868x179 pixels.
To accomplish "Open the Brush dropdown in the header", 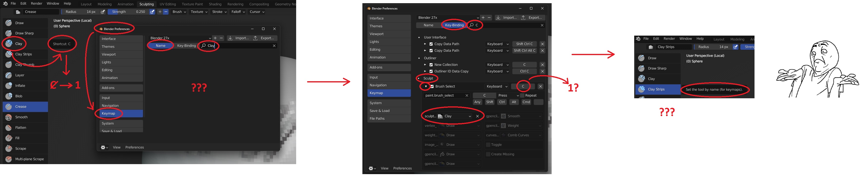I will [179, 12].
